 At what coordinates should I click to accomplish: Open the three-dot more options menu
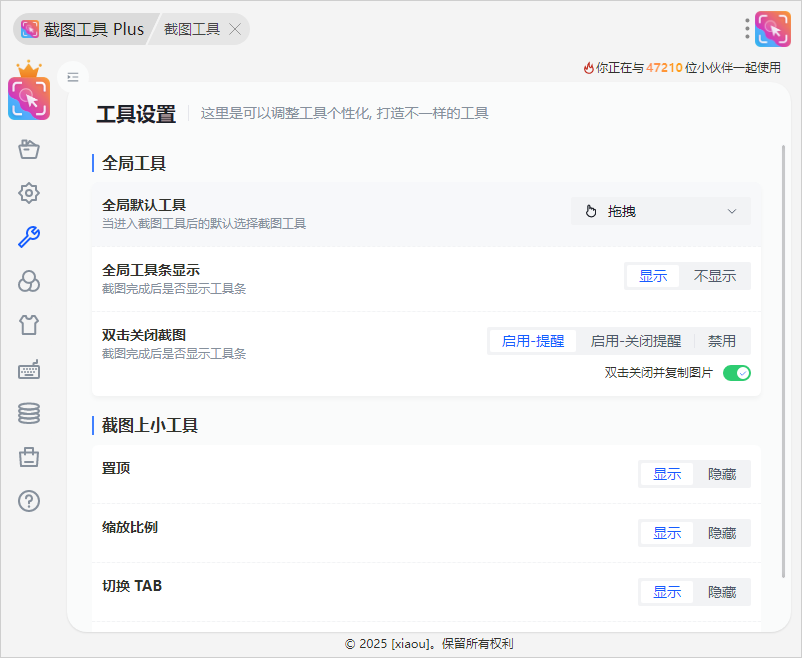tap(747, 29)
